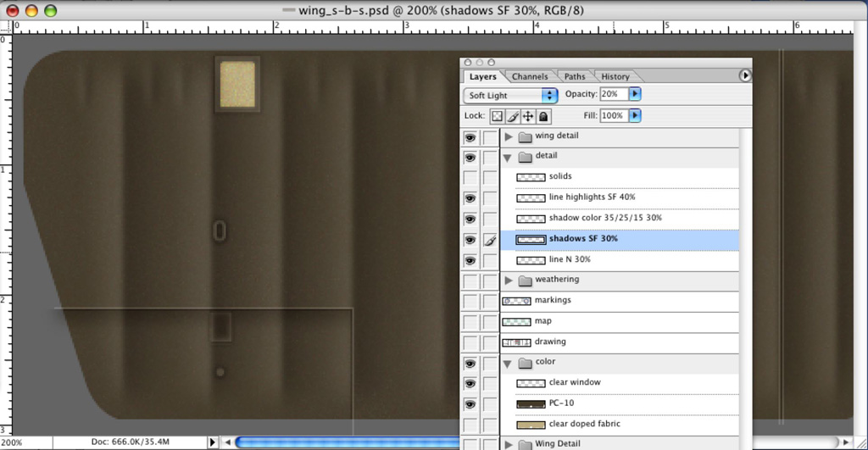Select the solids layer thumbnail
This screenshot has width=868, height=450.
[531, 177]
